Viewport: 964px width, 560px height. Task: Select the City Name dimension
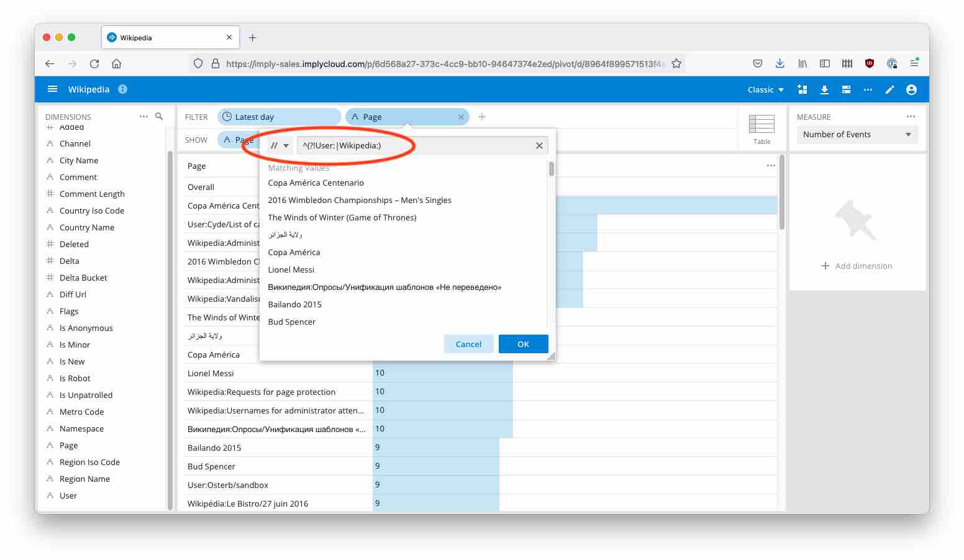(x=79, y=160)
